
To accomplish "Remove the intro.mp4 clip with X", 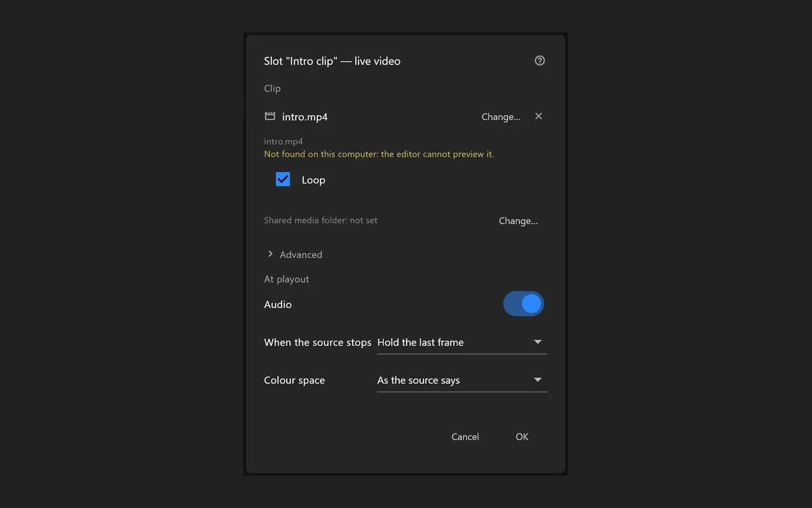I will coord(539,117).
